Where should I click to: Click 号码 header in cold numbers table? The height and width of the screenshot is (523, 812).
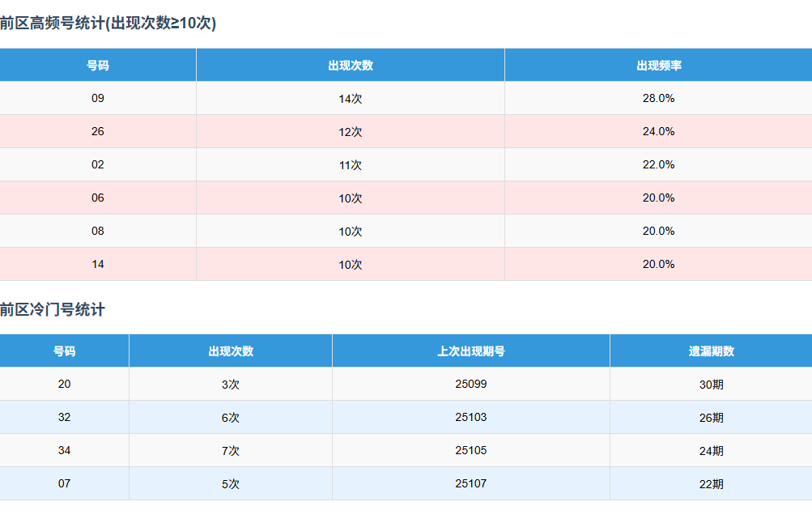(64, 351)
